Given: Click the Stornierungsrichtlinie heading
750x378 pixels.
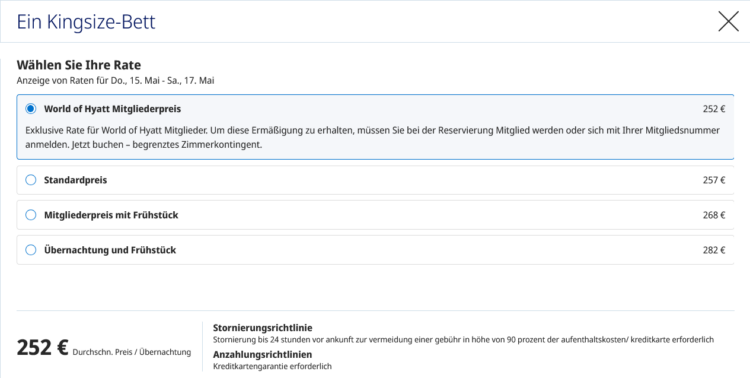Looking at the screenshot, I should tap(263, 328).
